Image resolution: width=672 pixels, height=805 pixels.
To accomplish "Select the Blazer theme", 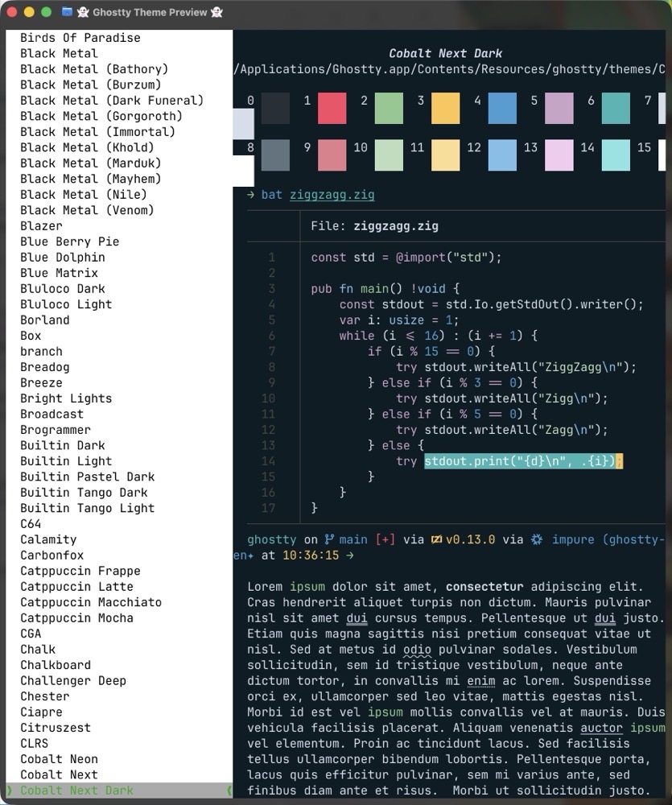I will coord(41,226).
